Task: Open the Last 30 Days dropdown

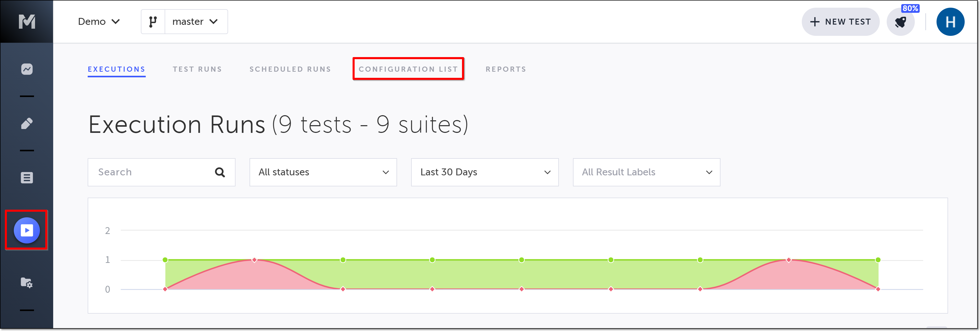Action: 485,172
